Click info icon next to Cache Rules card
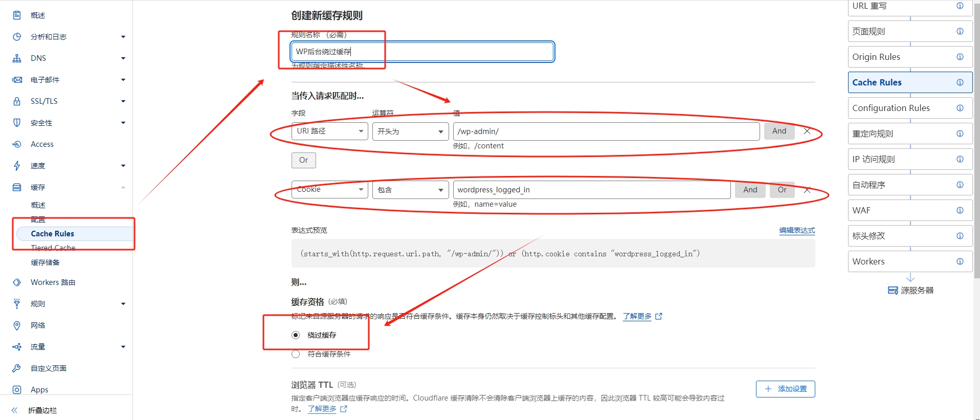The width and height of the screenshot is (980, 420). pos(960,82)
